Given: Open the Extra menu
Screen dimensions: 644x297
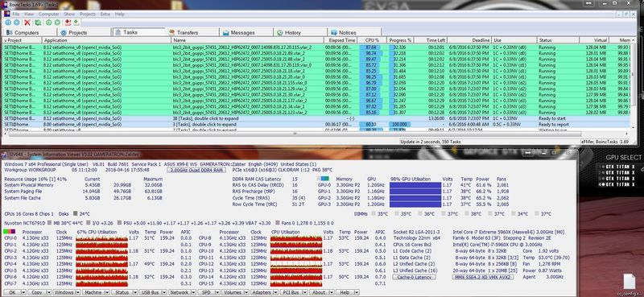Looking at the screenshot, I should (x=105, y=14).
